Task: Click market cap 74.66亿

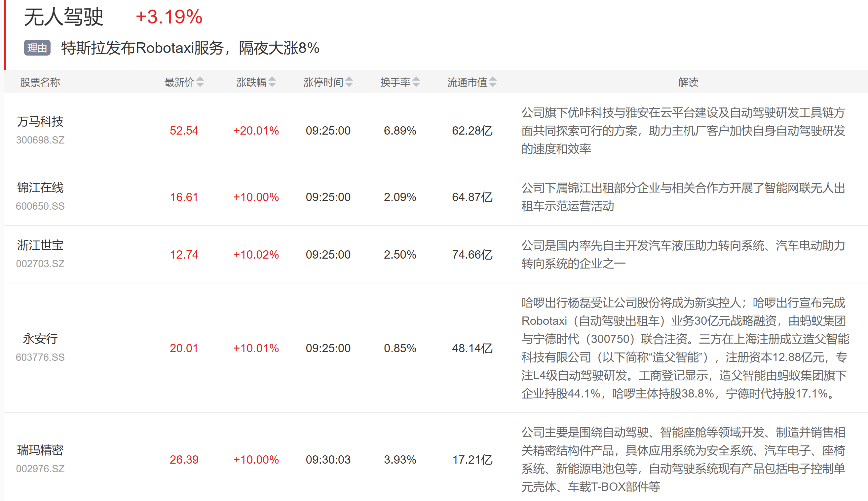Action: 472,255
